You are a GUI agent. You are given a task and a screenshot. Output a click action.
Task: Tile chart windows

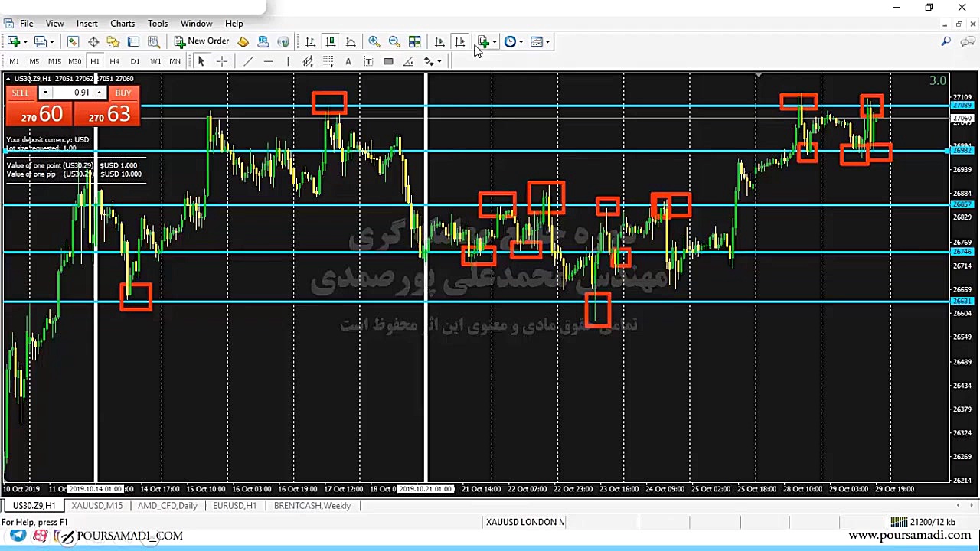click(414, 41)
